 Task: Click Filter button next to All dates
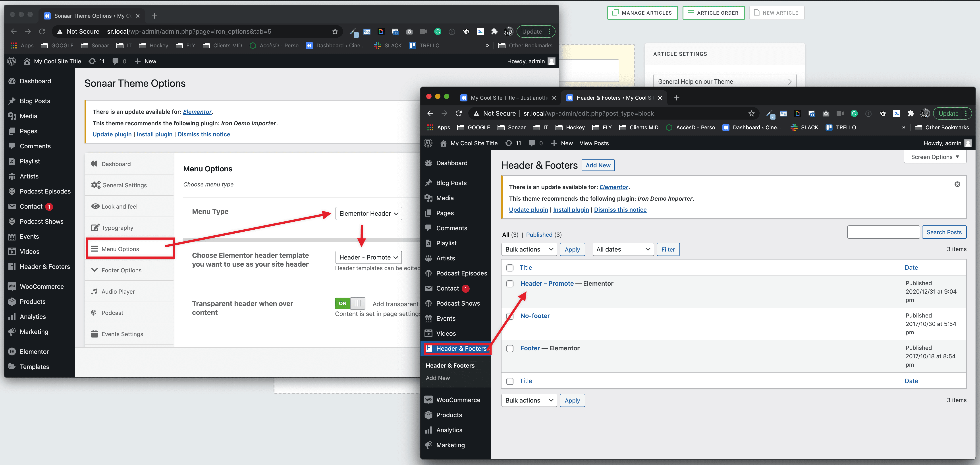668,249
